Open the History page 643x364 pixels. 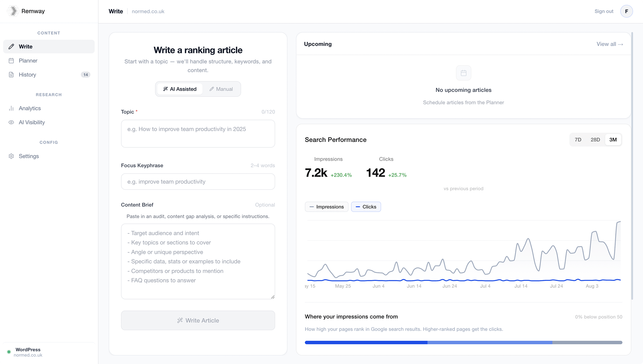coord(49,75)
